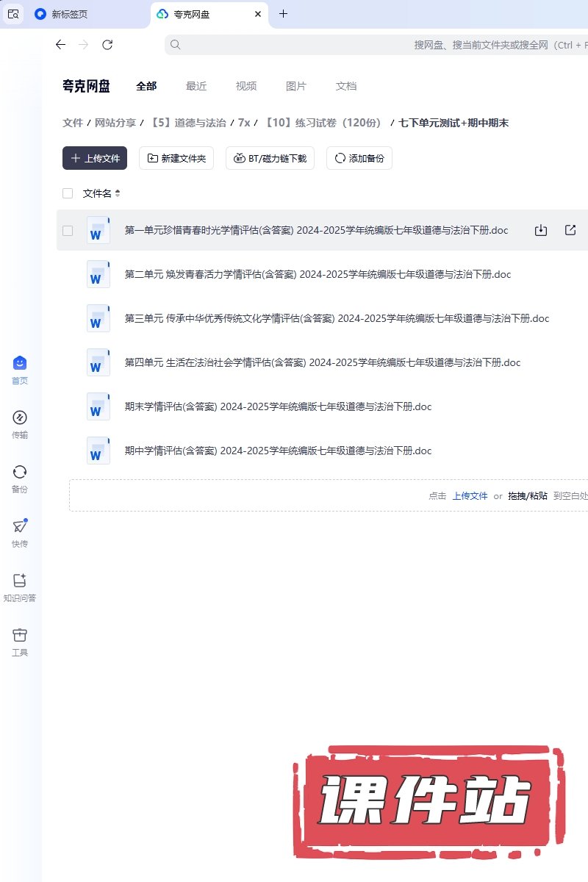Reload the page with refresh icon
This screenshot has width=588, height=882.
click(107, 45)
